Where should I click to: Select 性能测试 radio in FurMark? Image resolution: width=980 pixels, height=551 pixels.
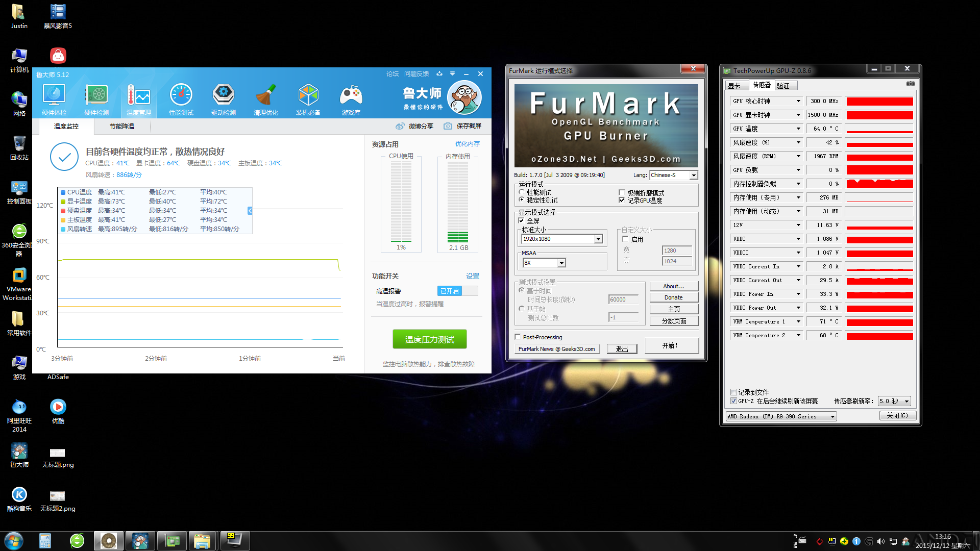pyautogui.click(x=521, y=192)
